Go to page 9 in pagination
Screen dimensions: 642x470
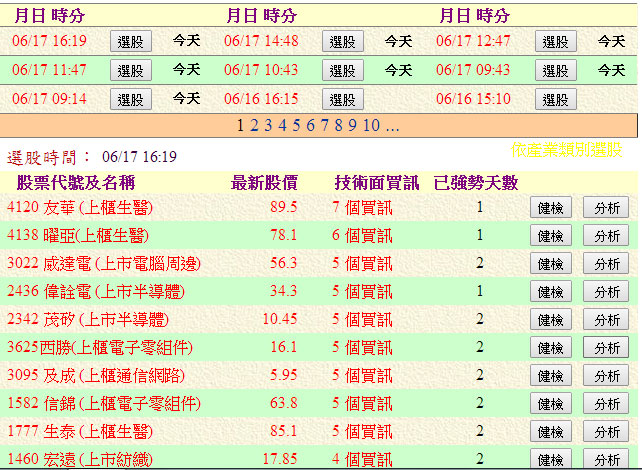(x=352, y=125)
